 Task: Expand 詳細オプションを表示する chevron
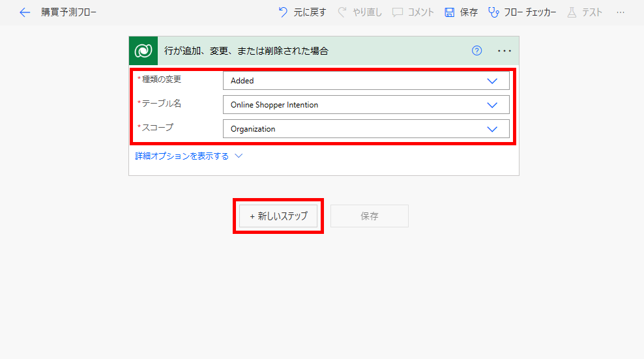coord(239,156)
